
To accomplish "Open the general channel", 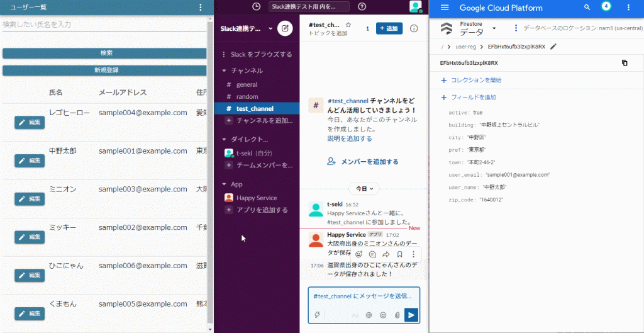I will tap(247, 85).
